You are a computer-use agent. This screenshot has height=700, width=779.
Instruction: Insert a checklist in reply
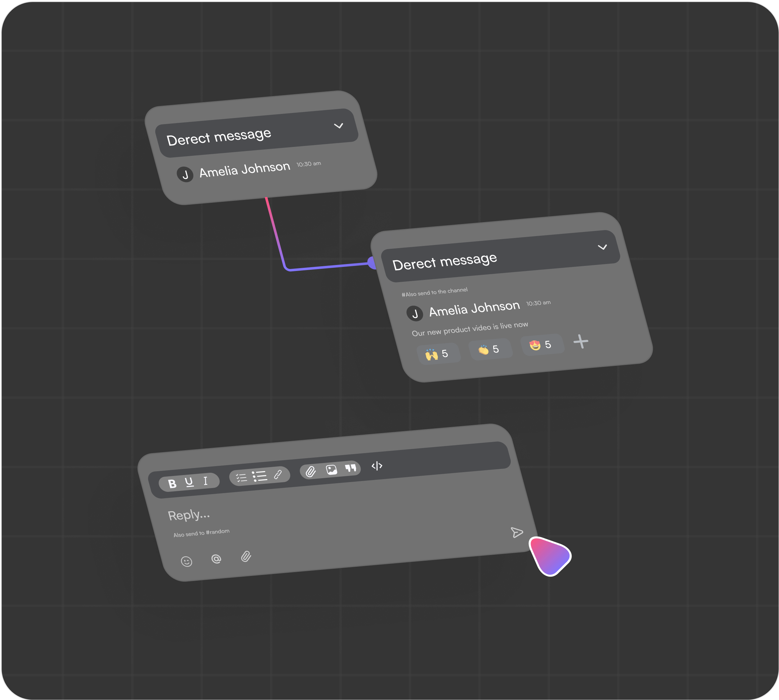coord(241,478)
